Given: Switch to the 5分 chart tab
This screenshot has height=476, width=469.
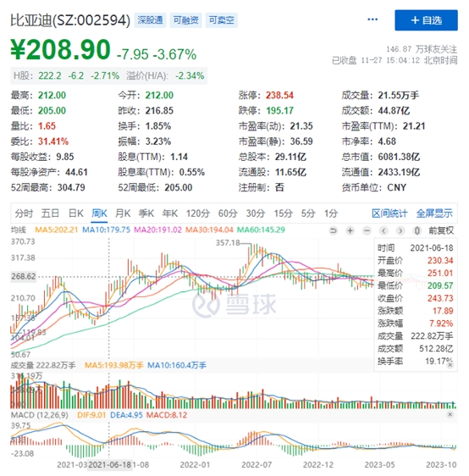Looking at the screenshot, I should point(308,213).
